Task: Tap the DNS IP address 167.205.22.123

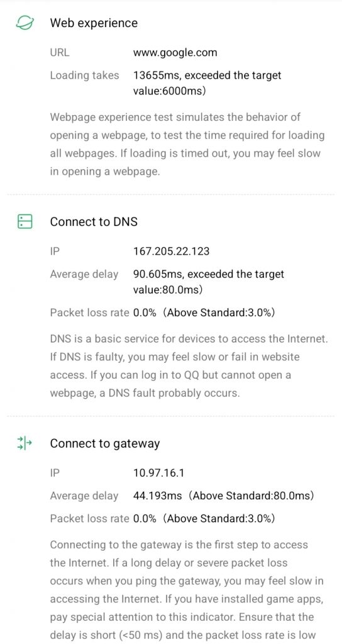Action: 171,252
